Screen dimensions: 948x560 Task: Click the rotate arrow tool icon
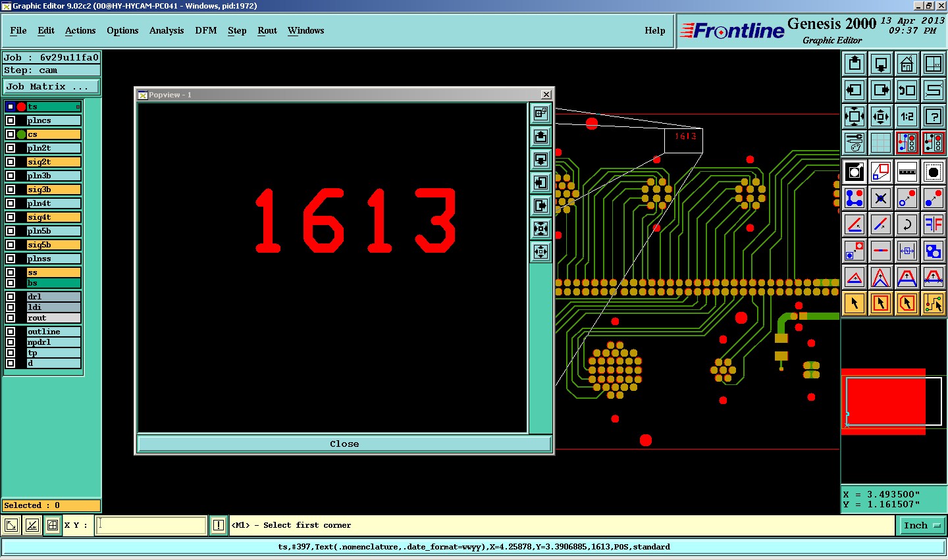point(907,224)
